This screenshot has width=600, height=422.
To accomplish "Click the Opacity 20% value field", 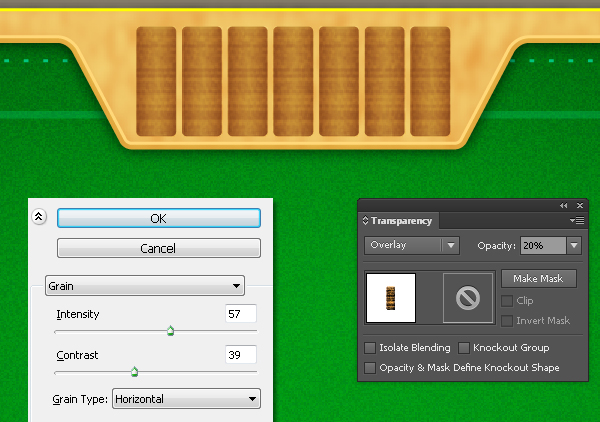I will [x=543, y=245].
